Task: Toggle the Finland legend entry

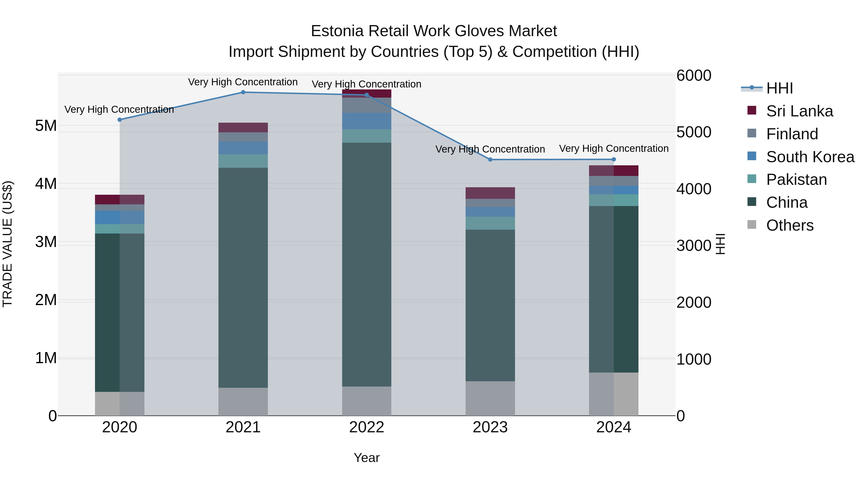Action: tap(782, 134)
